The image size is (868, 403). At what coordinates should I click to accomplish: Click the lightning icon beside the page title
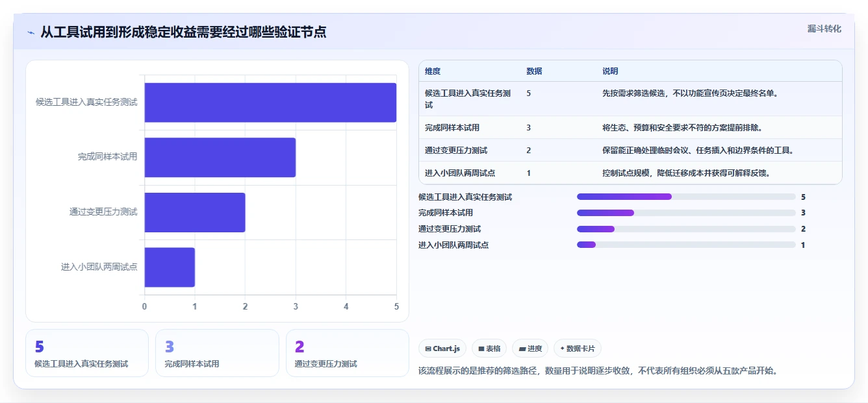[31, 32]
